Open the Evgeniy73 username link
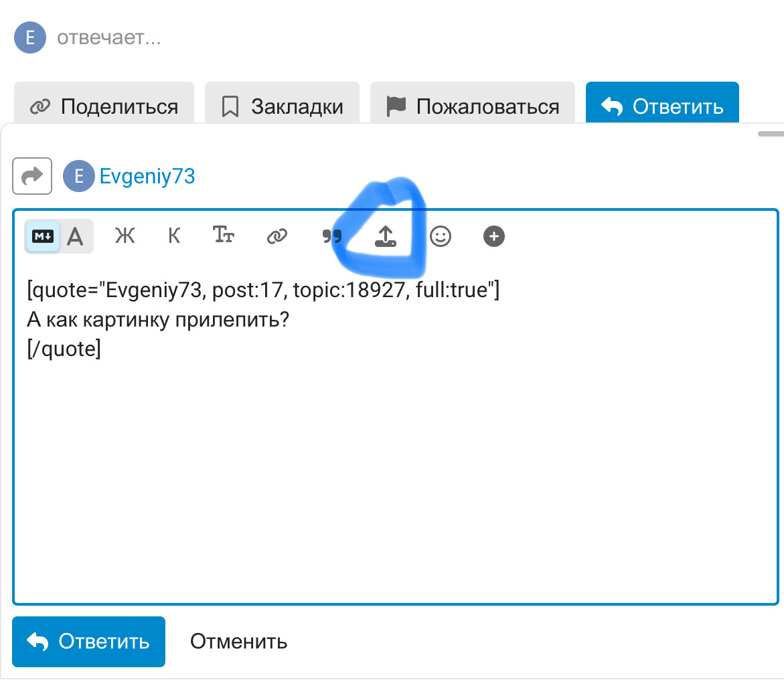This screenshot has width=784, height=696. coord(147,176)
